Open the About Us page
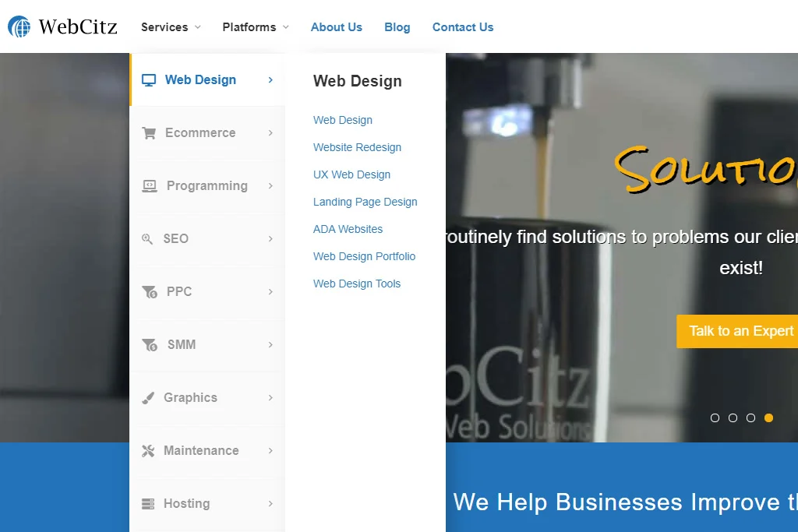 pyautogui.click(x=337, y=27)
